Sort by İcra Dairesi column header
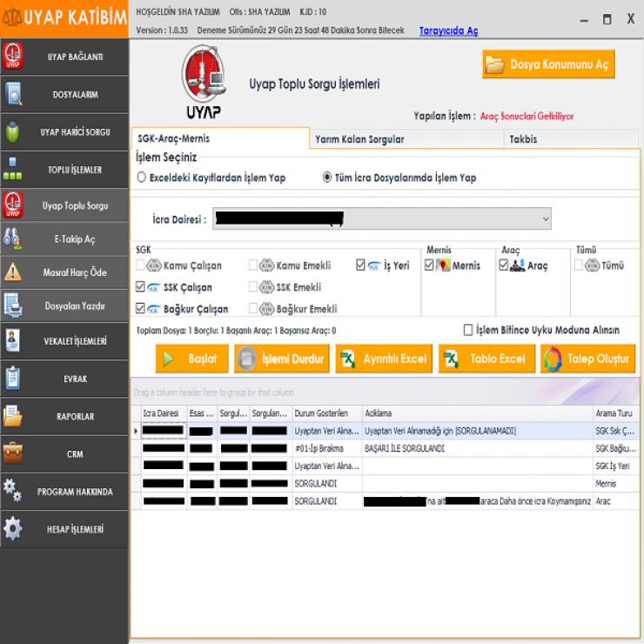Image resolution: width=644 pixels, height=644 pixels. click(164, 413)
